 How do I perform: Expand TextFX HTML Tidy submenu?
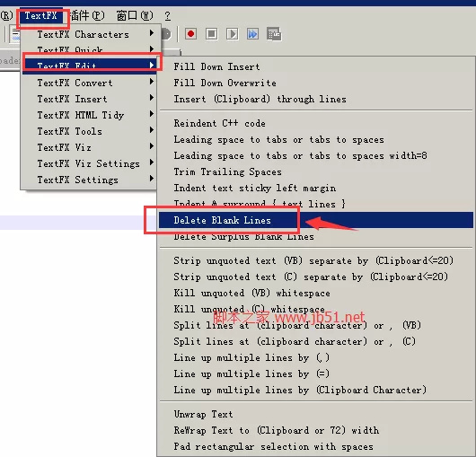coord(89,115)
